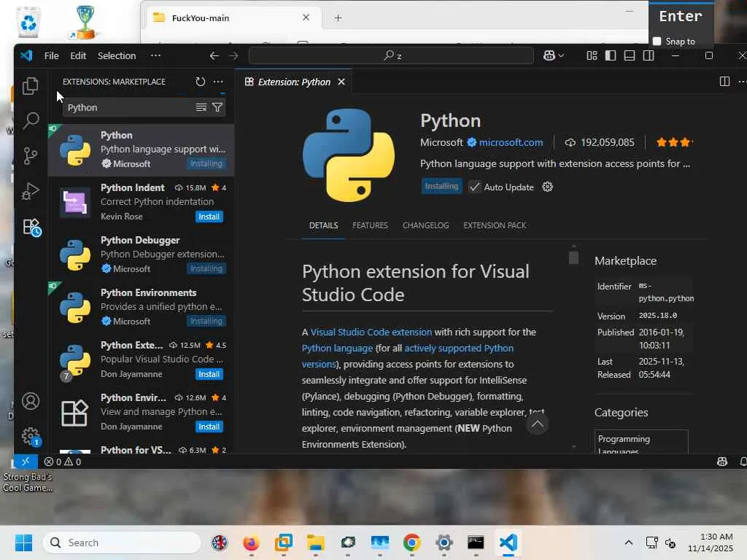Screen dimensions: 747x560
Task: Open the Extensions view icon
Action: click(31, 227)
